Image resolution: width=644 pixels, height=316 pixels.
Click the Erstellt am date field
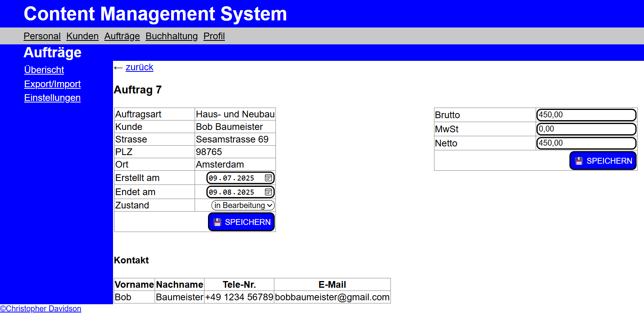click(x=232, y=178)
